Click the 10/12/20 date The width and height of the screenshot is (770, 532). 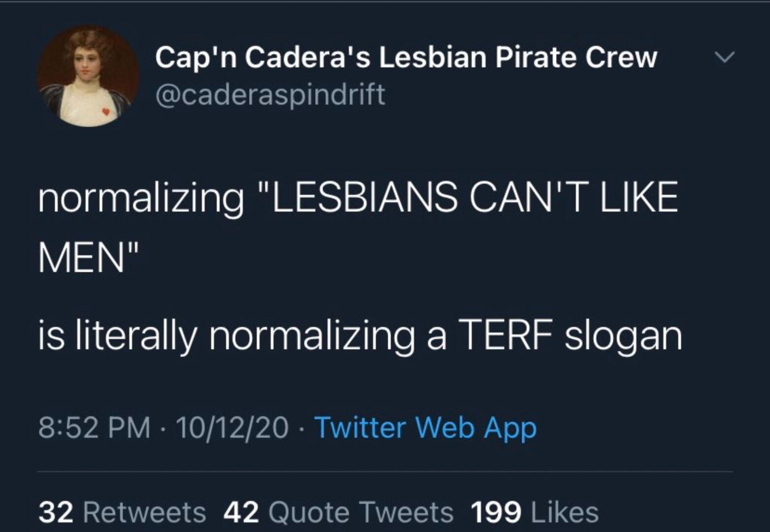click(x=232, y=427)
